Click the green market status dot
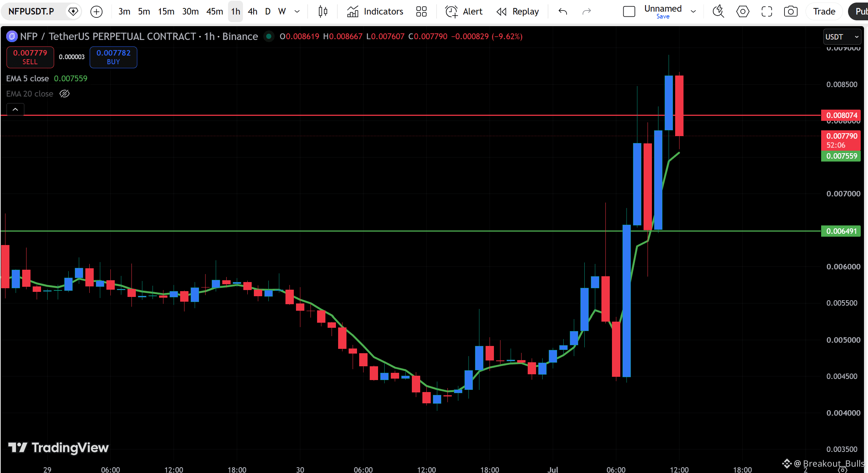Viewport: 868px width, 473px height. click(x=269, y=36)
